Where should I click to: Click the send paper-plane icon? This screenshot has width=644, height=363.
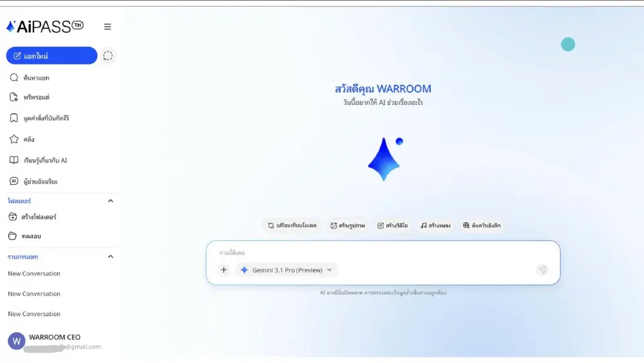[542, 270]
